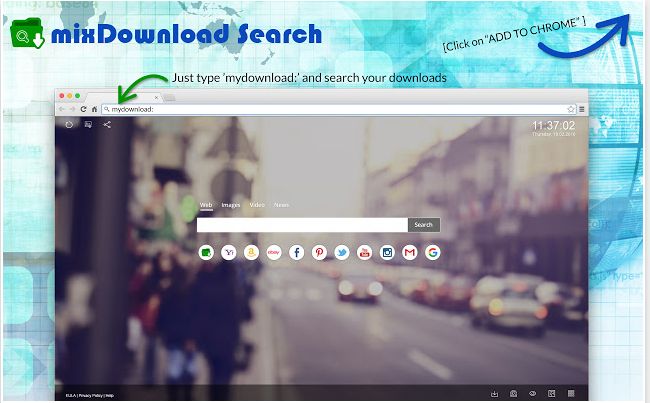
Task: Toggle the eye icon in bottom bar
Action: 533,393
